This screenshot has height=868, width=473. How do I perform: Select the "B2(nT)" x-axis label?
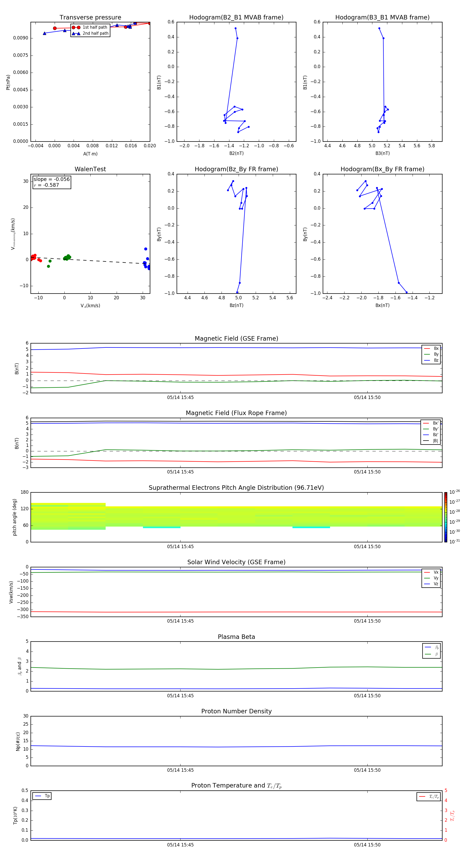(236, 153)
